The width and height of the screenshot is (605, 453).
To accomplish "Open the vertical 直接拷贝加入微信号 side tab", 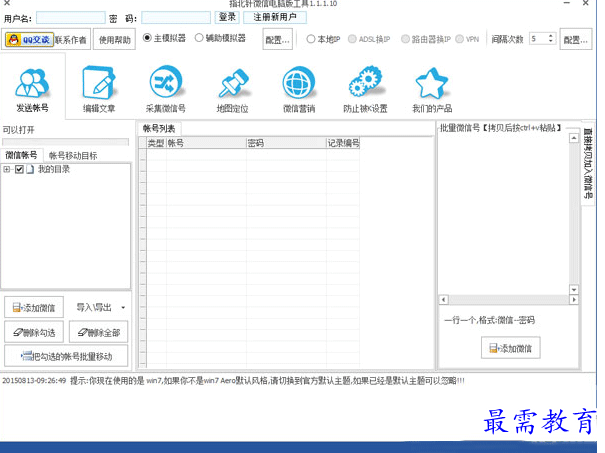I will pos(587,163).
